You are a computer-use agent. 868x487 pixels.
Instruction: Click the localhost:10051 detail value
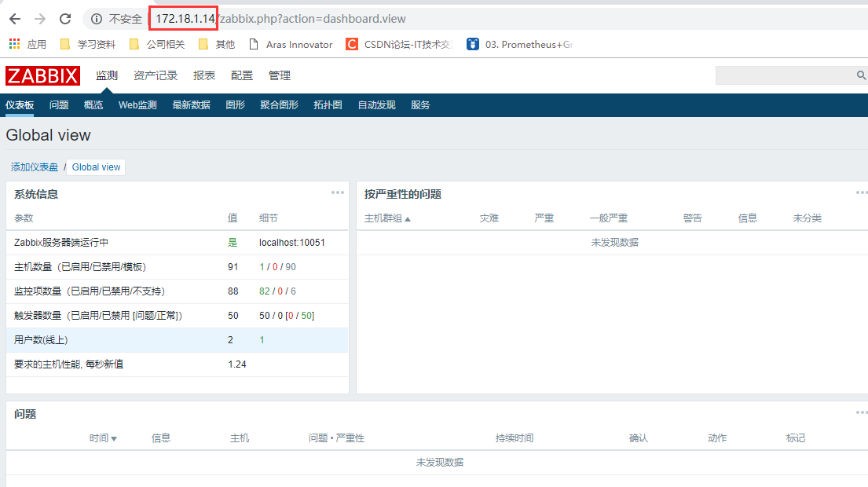click(292, 243)
